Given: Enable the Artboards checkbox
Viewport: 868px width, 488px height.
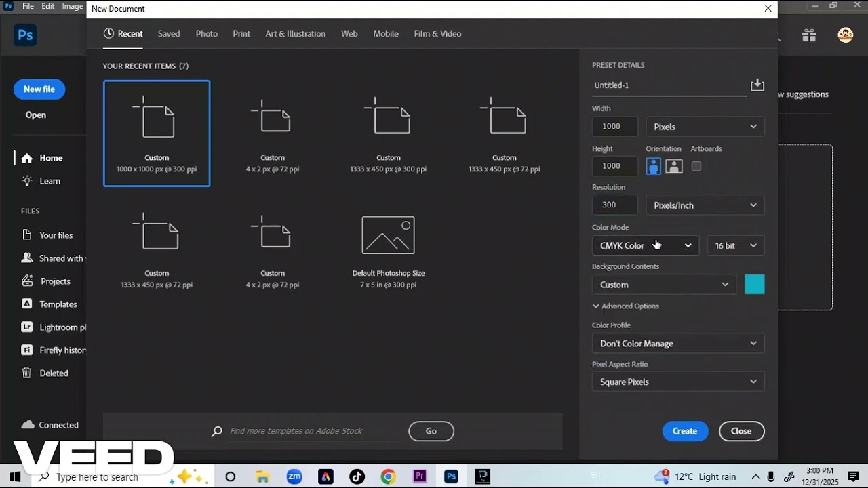Looking at the screenshot, I should click(696, 166).
